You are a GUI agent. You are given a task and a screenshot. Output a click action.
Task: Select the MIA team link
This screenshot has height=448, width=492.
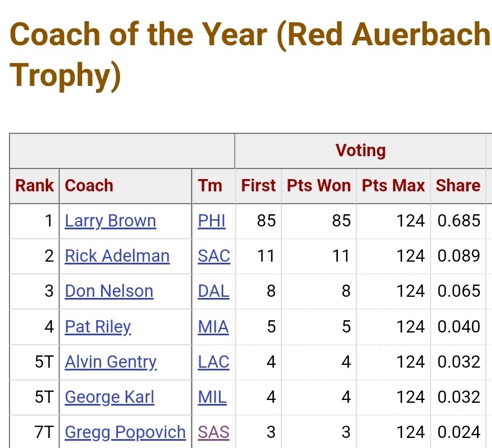coord(213,326)
